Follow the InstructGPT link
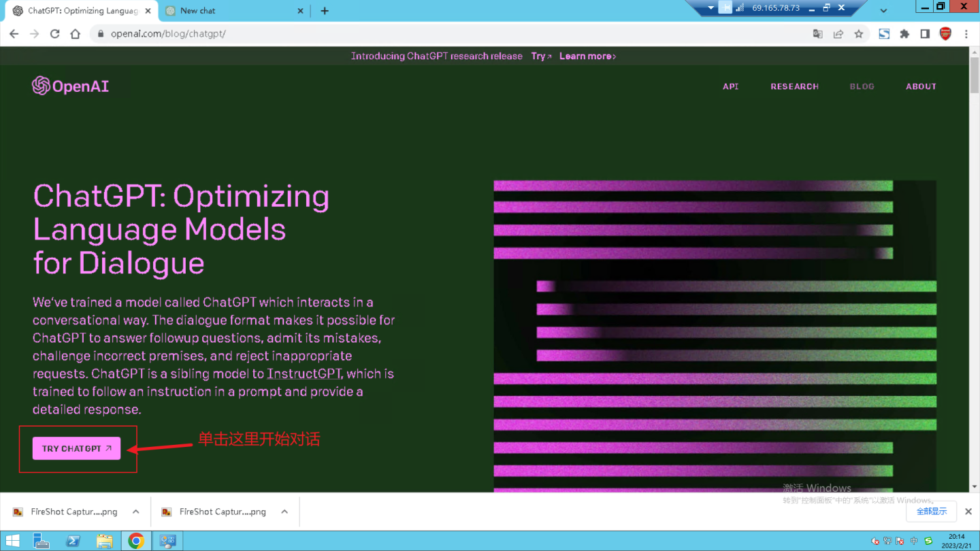The height and width of the screenshot is (551, 980). coord(305,374)
